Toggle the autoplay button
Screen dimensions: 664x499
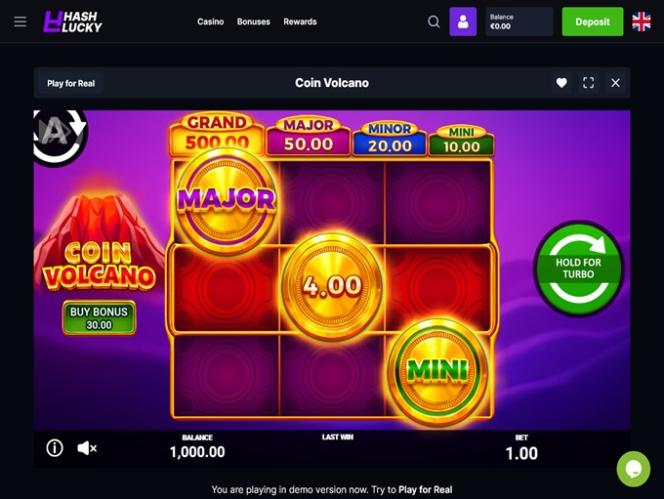point(58,136)
